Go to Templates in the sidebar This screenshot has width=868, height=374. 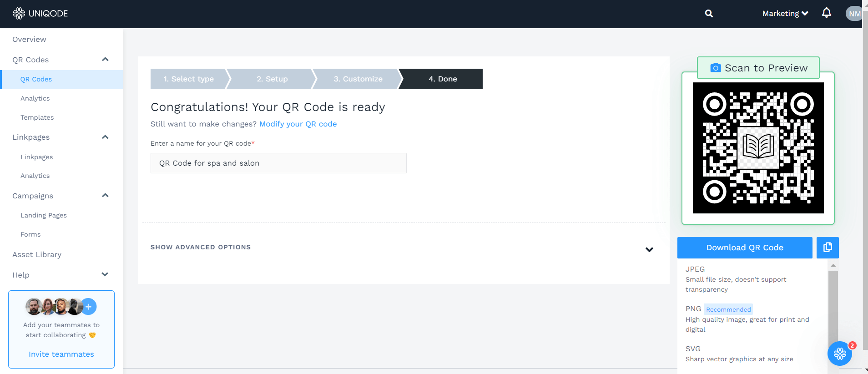[37, 117]
